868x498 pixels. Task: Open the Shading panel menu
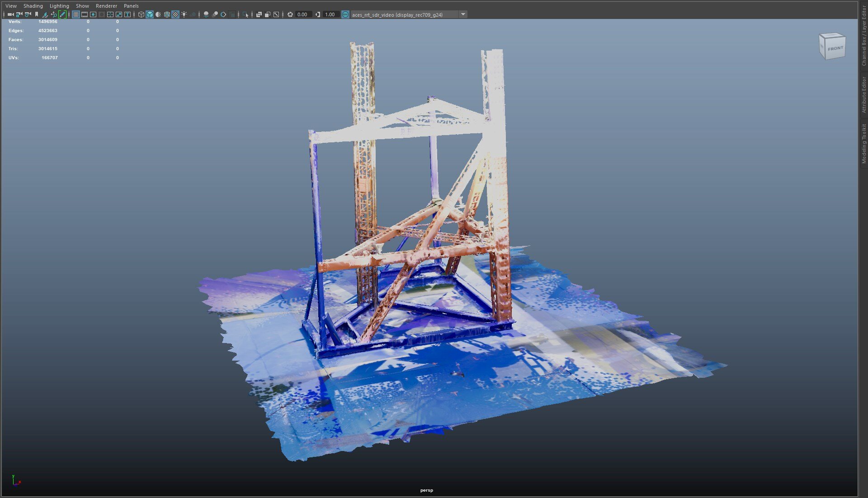(33, 6)
